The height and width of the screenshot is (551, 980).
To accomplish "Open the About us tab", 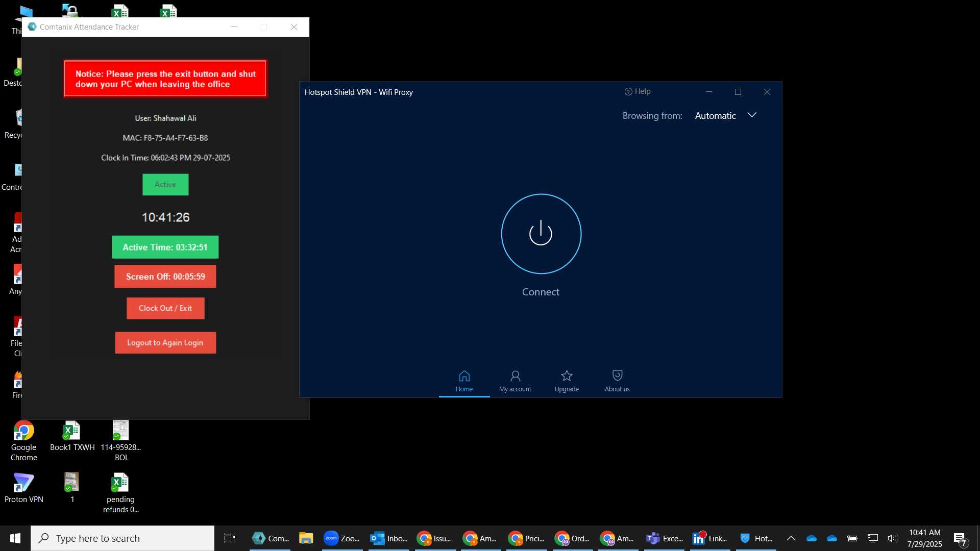I will coord(617,381).
